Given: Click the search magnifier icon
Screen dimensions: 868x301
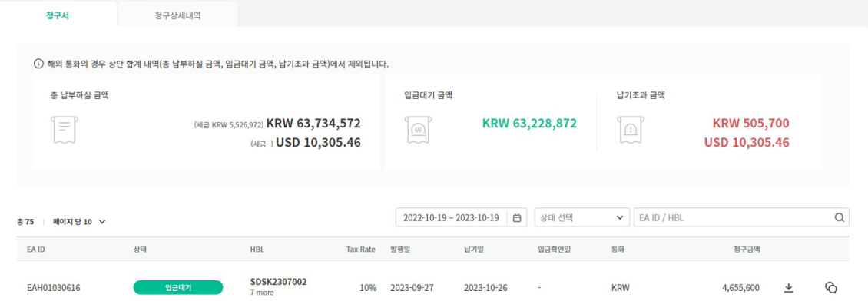Looking at the screenshot, I should click(840, 217).
